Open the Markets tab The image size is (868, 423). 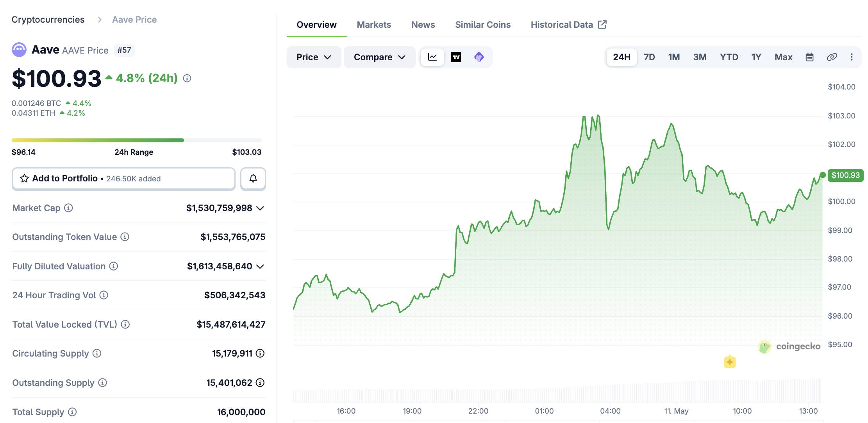[x=374, y=25]
